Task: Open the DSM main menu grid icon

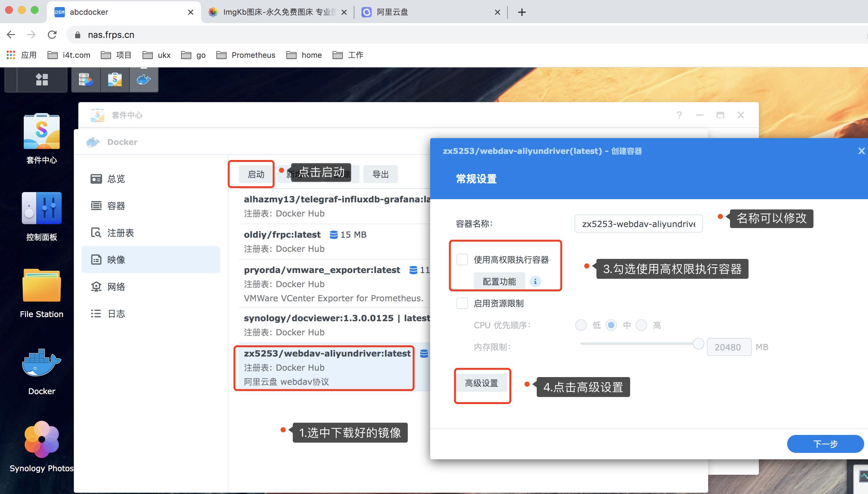Action: click(x=42, y=80)
